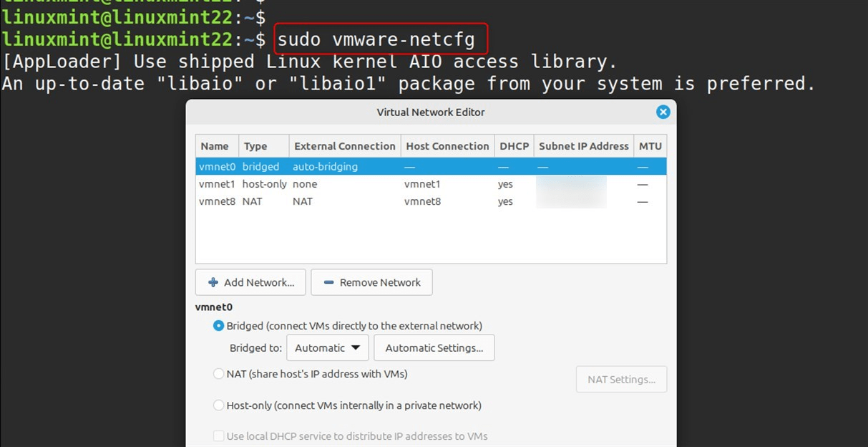Click the 'auto-bridging' external connection cell
868x447 pixels.
click(325, 166)
